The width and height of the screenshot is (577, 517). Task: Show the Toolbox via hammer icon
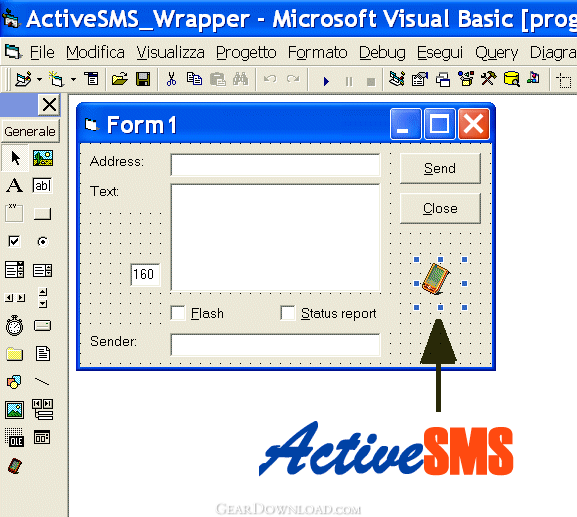pyautogui.click(x=488, y=79)
